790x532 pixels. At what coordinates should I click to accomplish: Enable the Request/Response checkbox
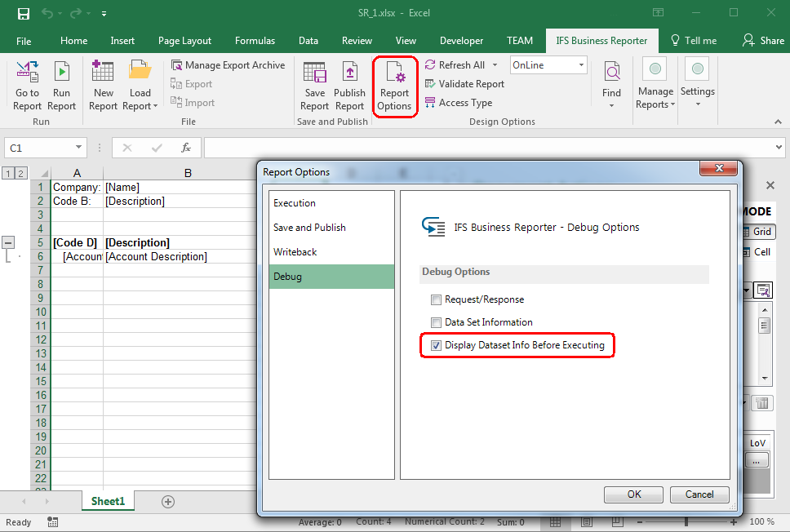[x=437, y=300]
